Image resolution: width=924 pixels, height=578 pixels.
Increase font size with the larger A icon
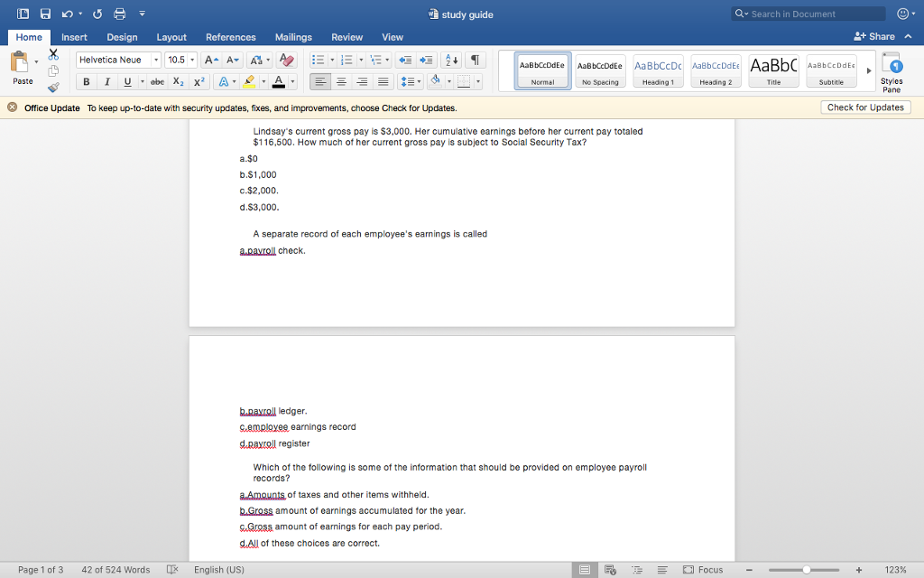click(211, 60)
